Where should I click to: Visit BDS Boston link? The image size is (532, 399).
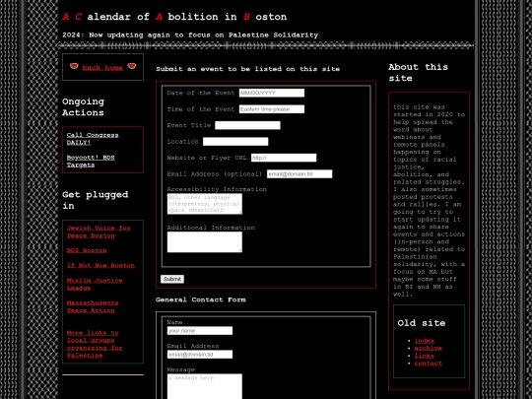87,250
